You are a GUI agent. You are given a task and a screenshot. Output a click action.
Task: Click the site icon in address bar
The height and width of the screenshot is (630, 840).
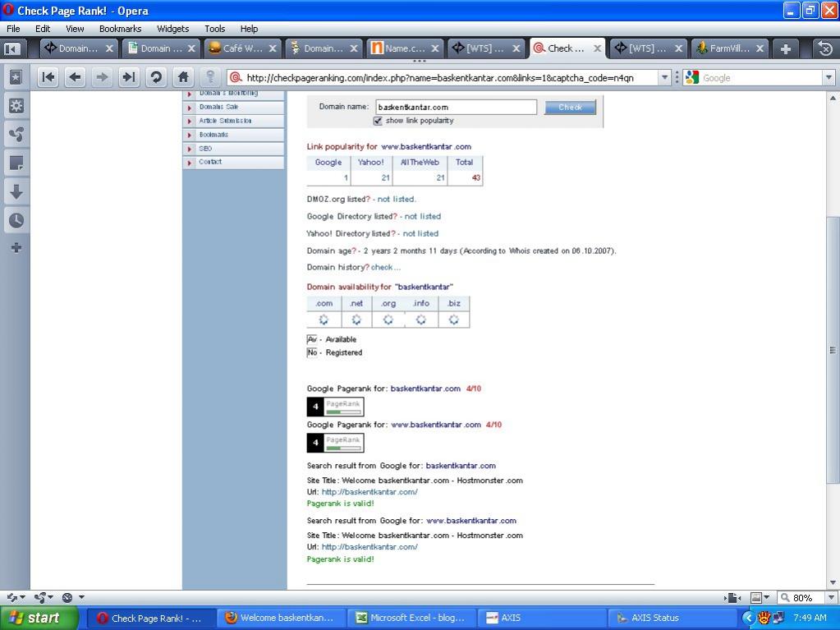pyautogui.click(x=236, y=78)
